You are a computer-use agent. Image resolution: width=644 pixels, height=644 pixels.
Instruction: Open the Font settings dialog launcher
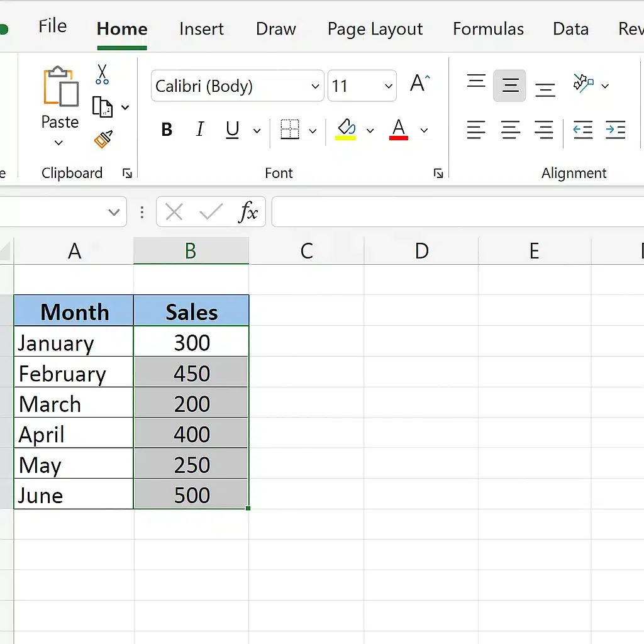[438, 174]
